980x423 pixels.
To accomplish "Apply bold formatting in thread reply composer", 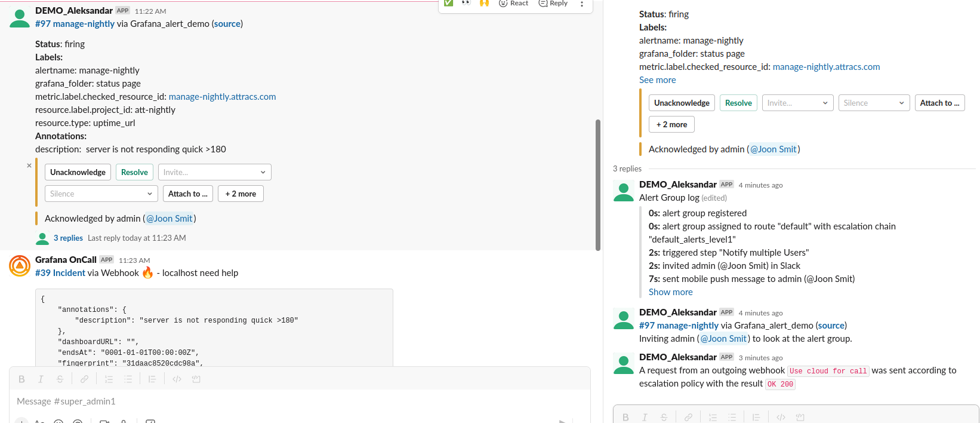I will [625, 417].
